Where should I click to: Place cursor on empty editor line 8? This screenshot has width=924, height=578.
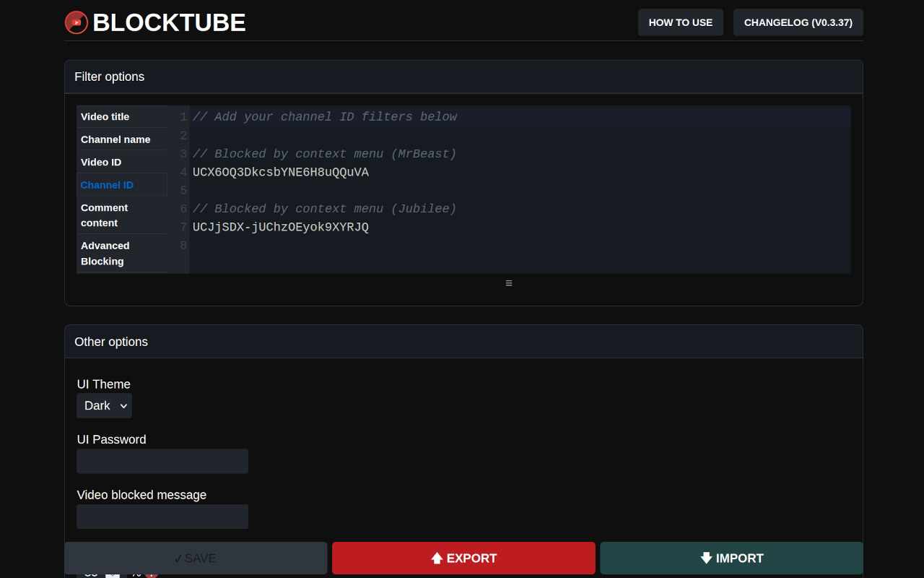(520, 246)
